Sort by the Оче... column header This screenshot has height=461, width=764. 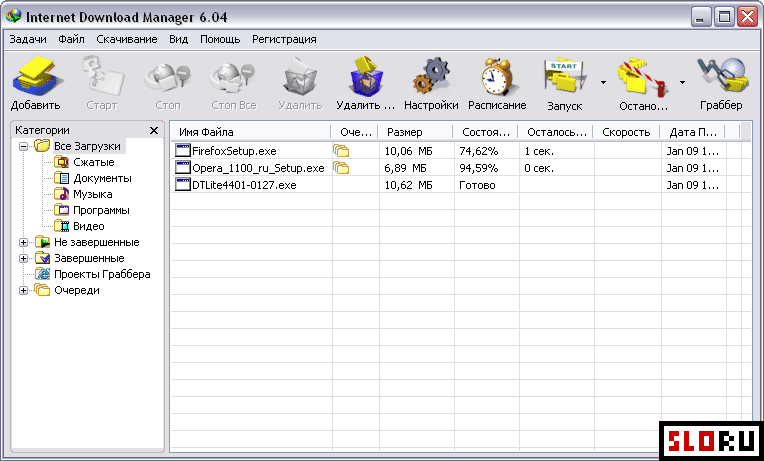pos(355,132)
